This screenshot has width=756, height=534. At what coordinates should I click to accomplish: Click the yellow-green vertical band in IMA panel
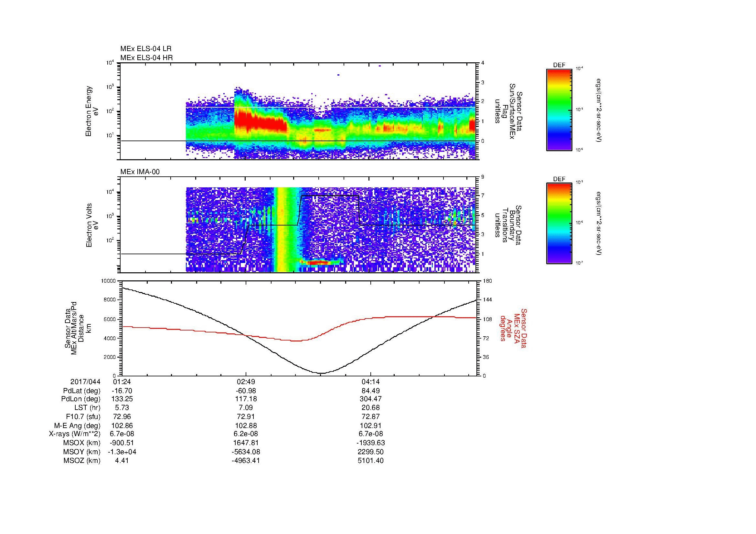tap(286, 230)
